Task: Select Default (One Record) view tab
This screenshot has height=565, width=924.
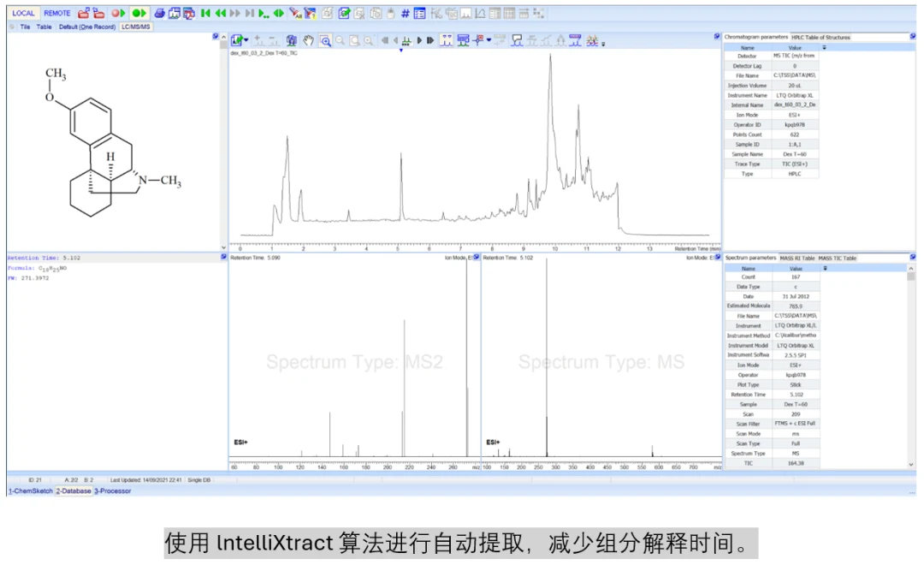Action: [87, 27]
